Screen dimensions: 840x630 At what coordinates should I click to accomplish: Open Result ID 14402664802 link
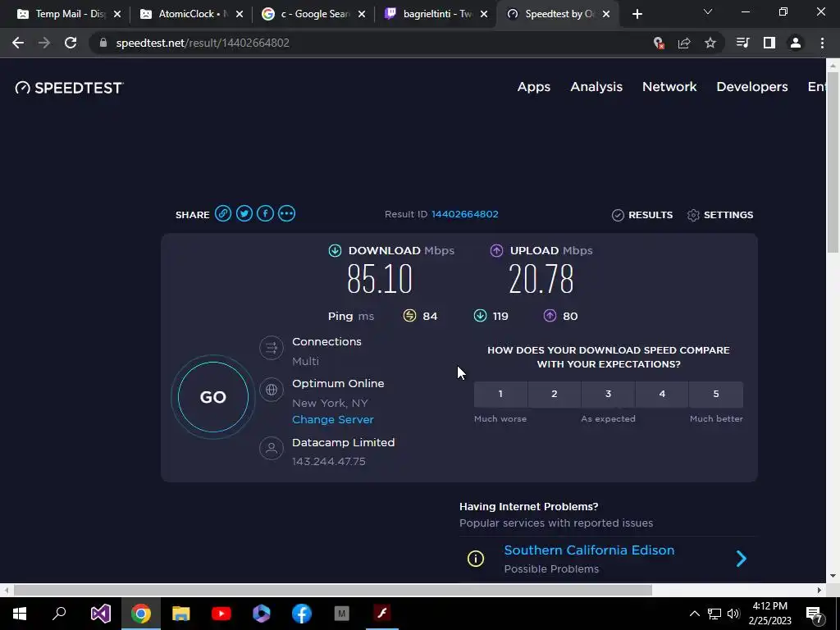(x=465, y=214)
